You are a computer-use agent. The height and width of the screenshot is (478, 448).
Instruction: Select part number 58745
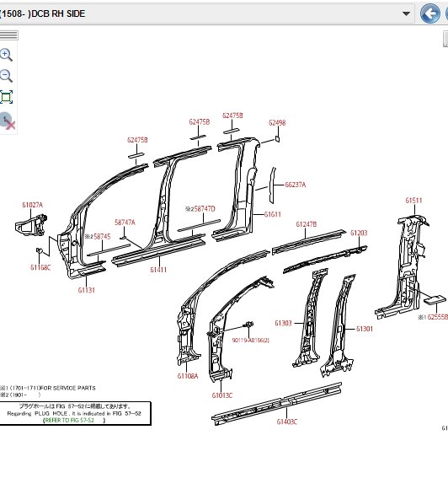point(102,237)
